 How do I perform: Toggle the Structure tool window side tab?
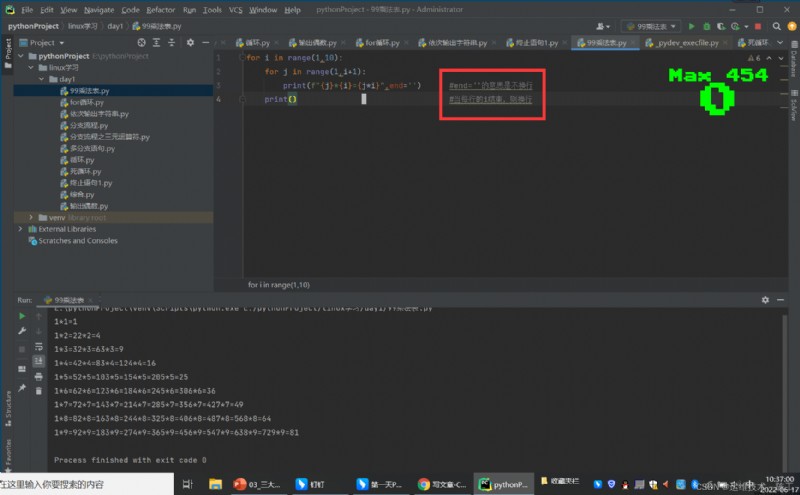pyautogui.click(x=8, y=408)
